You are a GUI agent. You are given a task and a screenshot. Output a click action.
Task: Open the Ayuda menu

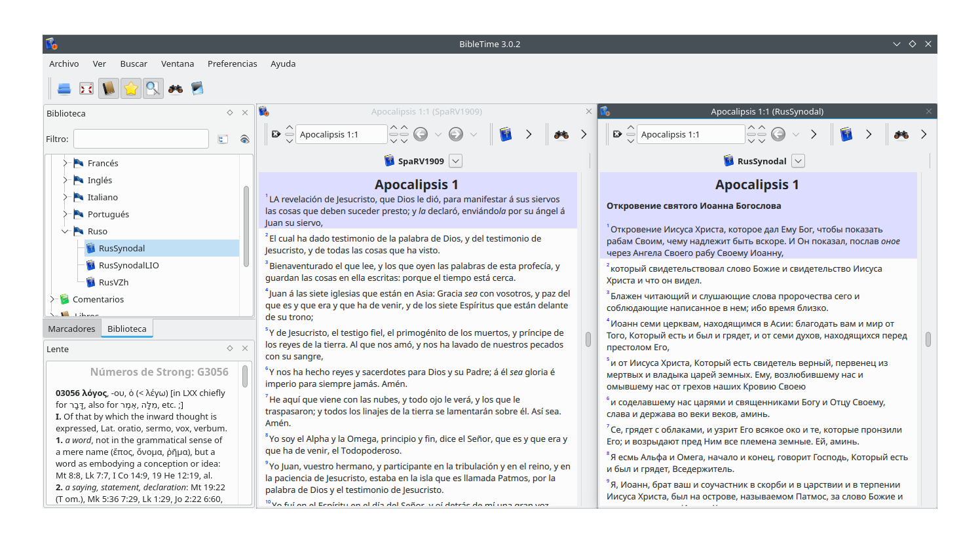coord(283,63)
